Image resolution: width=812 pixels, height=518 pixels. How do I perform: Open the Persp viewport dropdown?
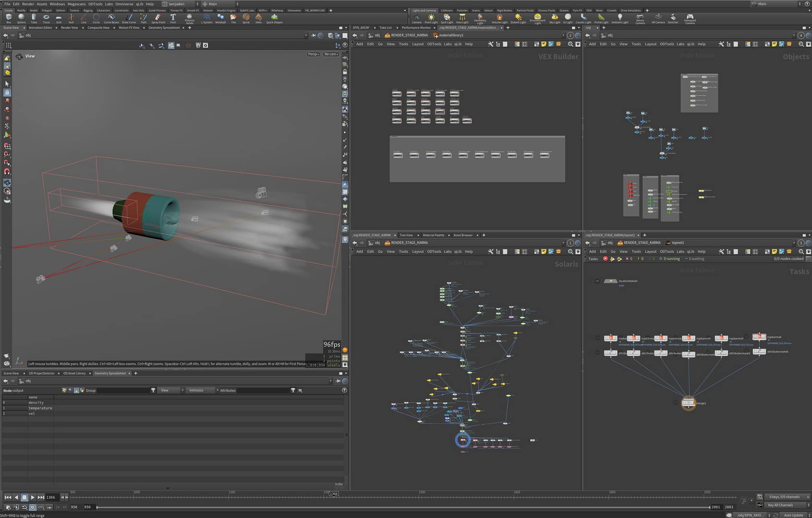313,54
